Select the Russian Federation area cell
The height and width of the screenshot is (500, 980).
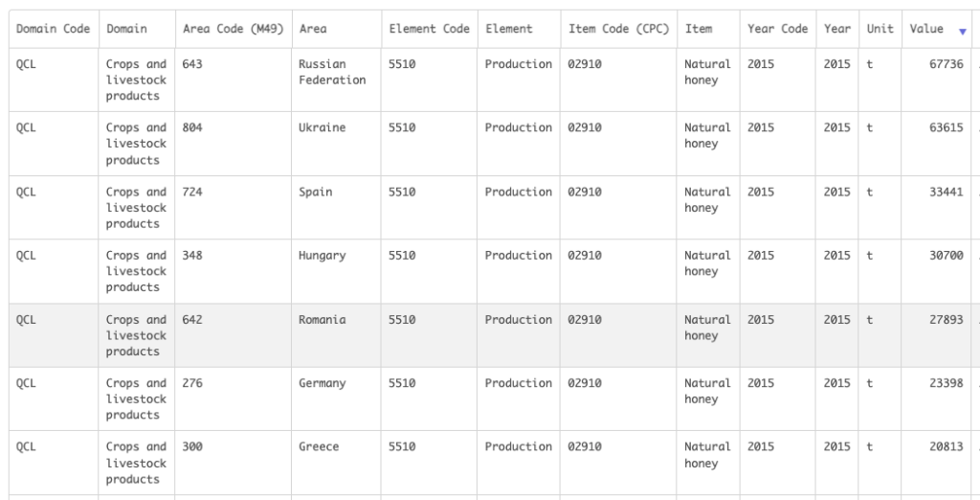(x=332, y=72)
